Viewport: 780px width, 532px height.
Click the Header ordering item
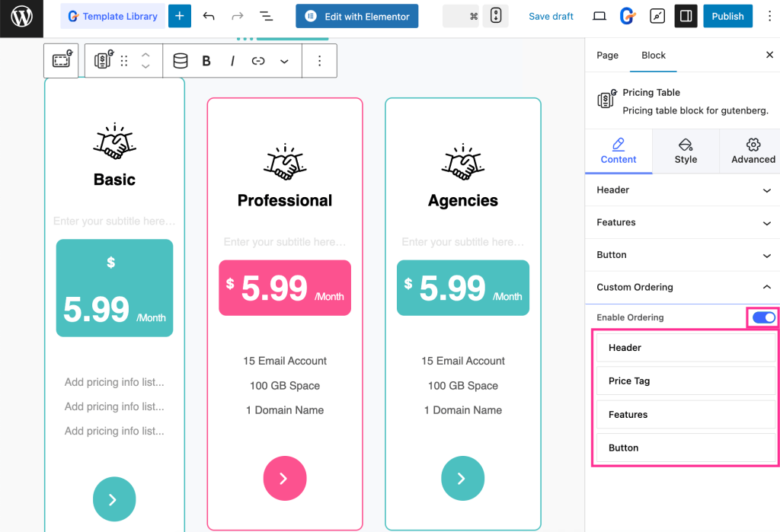click(x=686, y=348)
